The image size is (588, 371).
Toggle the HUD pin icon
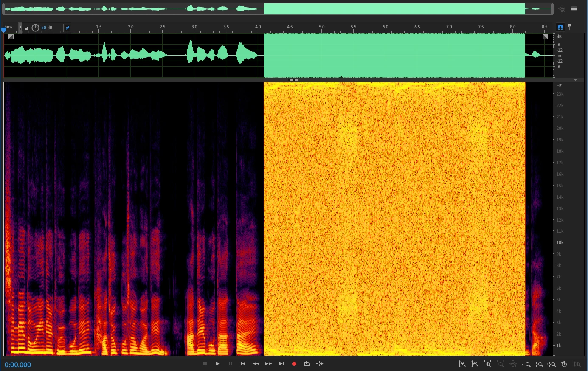tap(67, 28)
